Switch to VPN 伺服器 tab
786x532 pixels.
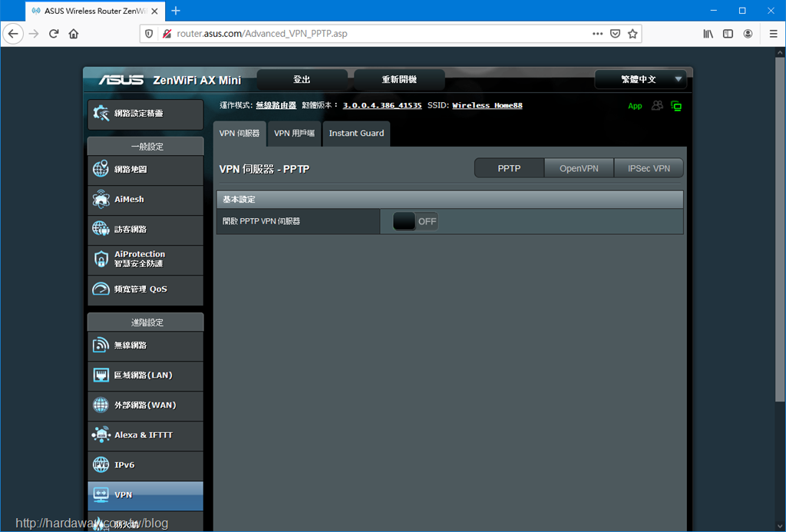pos(239,134)
